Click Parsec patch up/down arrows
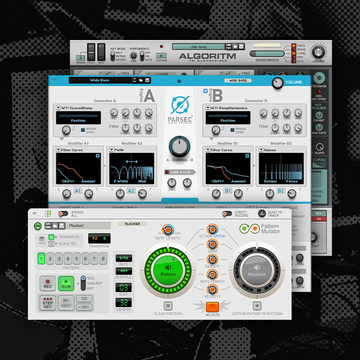Image resolution: width=360 pixels, height=360 pixels. click(x=135, y=80)
